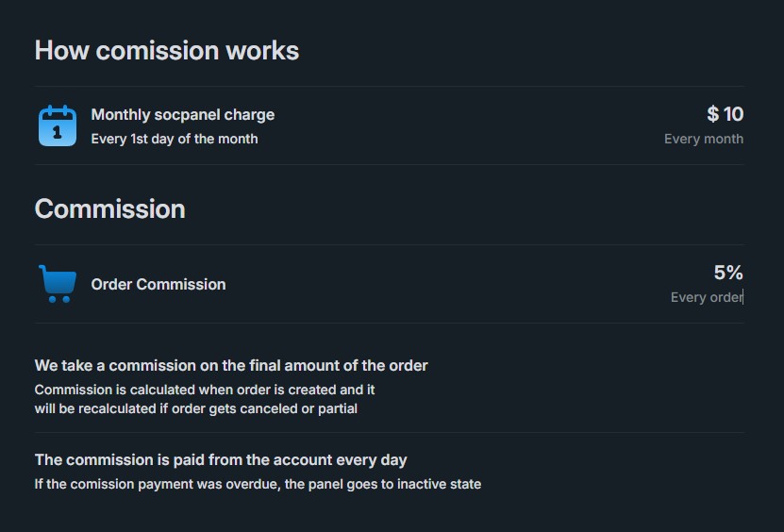The height and width of the screenshot is (532, 784).
Task: Click the '5%' commission rate
Action: (x=728, y=273)
